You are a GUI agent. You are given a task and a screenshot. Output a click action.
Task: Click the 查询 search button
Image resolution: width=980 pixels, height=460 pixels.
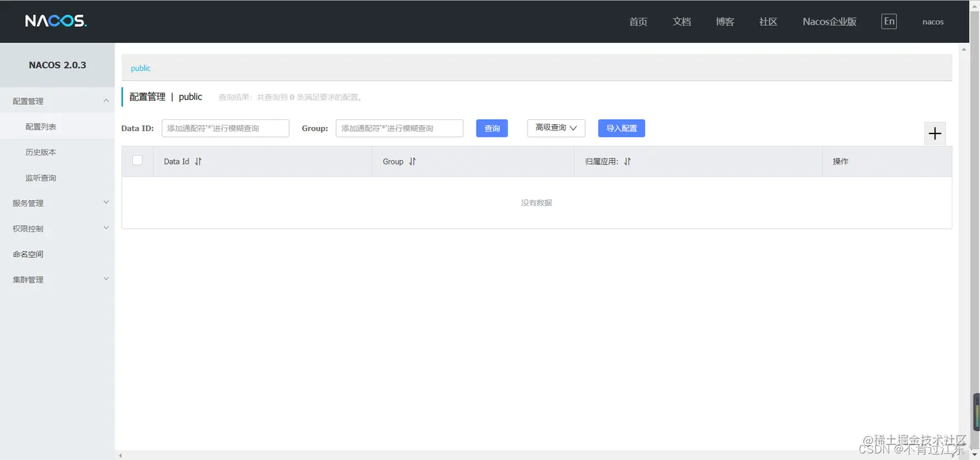(491, 128)
